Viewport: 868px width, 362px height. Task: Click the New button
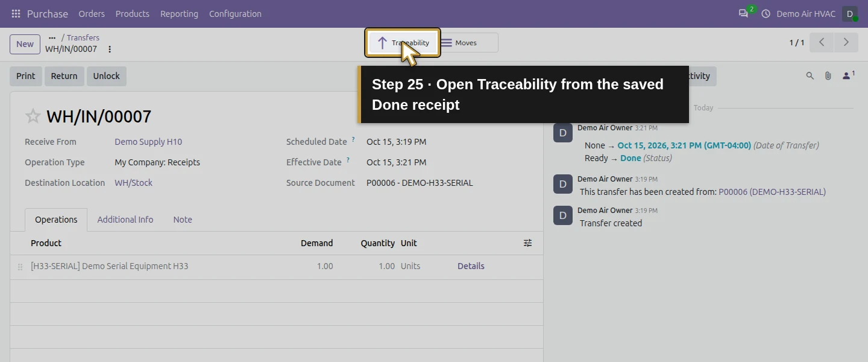[x=25, y=44]
